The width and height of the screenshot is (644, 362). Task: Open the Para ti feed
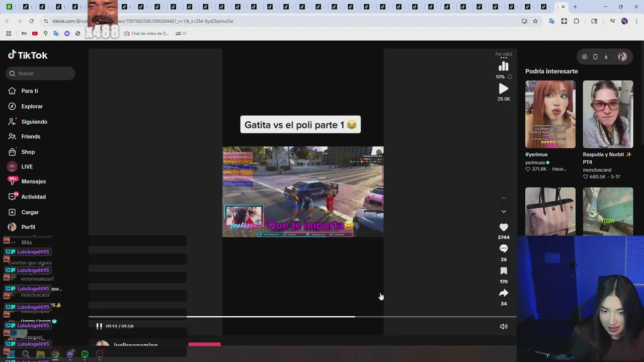23,91
